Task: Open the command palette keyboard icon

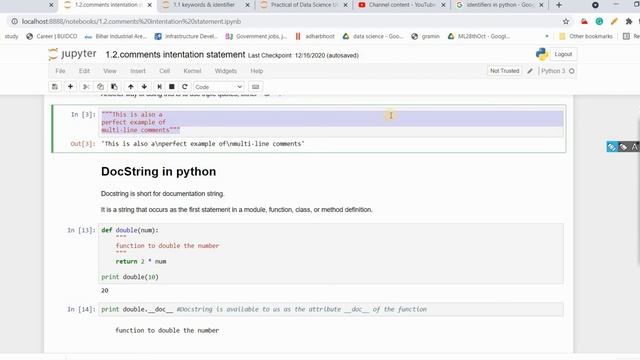Action: coord(256,87)
